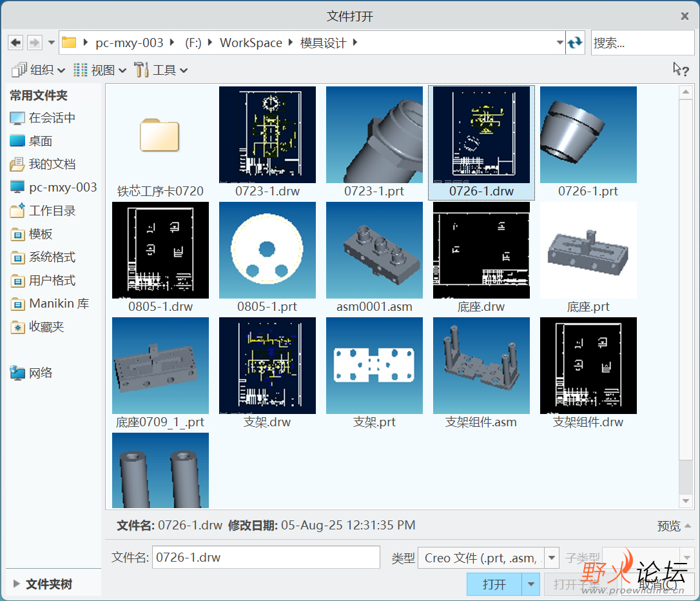Click the WorkSpace breadcrumb segment
This screenshot has width=700, height=601.
251,43
